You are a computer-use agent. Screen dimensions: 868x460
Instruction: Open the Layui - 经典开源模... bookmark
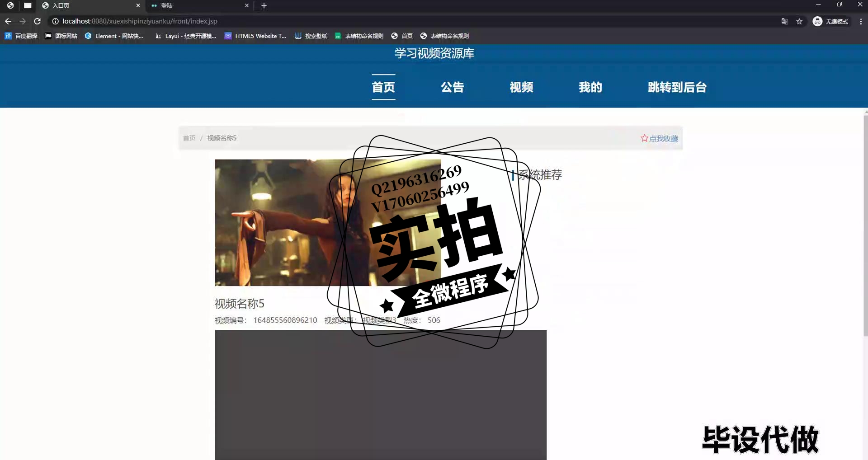[x=185, y=36]
